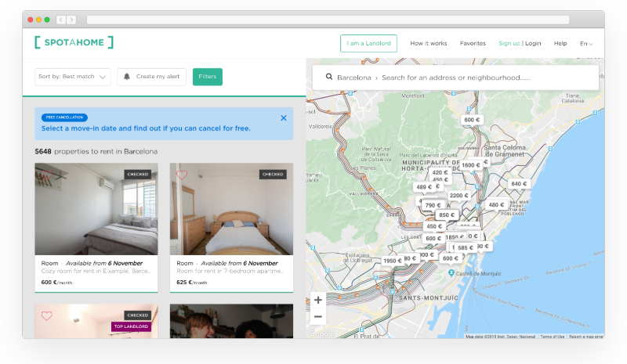Zoom in the map with plus button

[318, 300]
